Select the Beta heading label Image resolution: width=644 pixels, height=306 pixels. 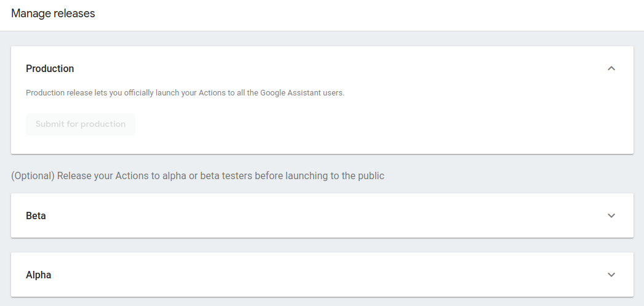[36, 216]
